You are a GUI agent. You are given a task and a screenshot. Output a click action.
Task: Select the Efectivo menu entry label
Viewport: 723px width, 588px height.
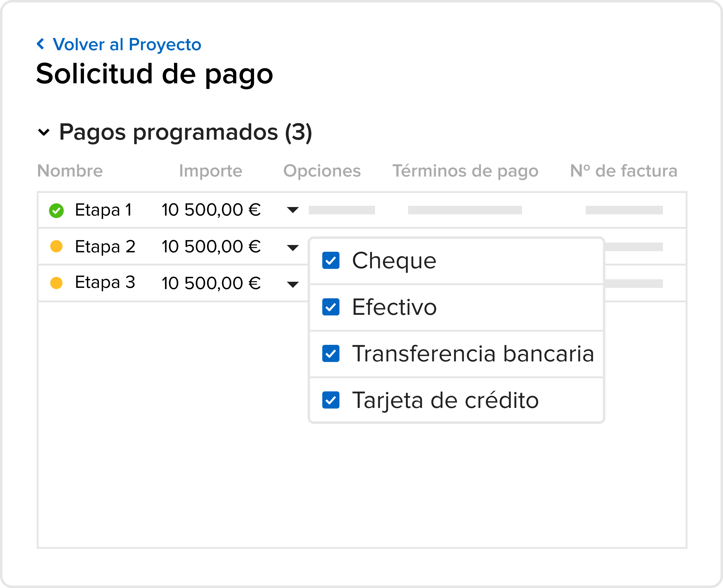pos(394,307)
